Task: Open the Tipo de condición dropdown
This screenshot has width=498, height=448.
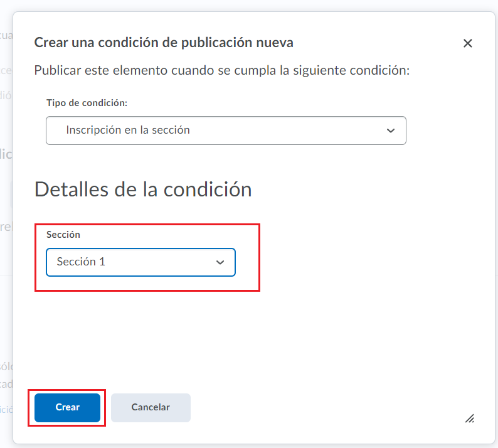Action: pyautogui.click(x=226, y=131)
